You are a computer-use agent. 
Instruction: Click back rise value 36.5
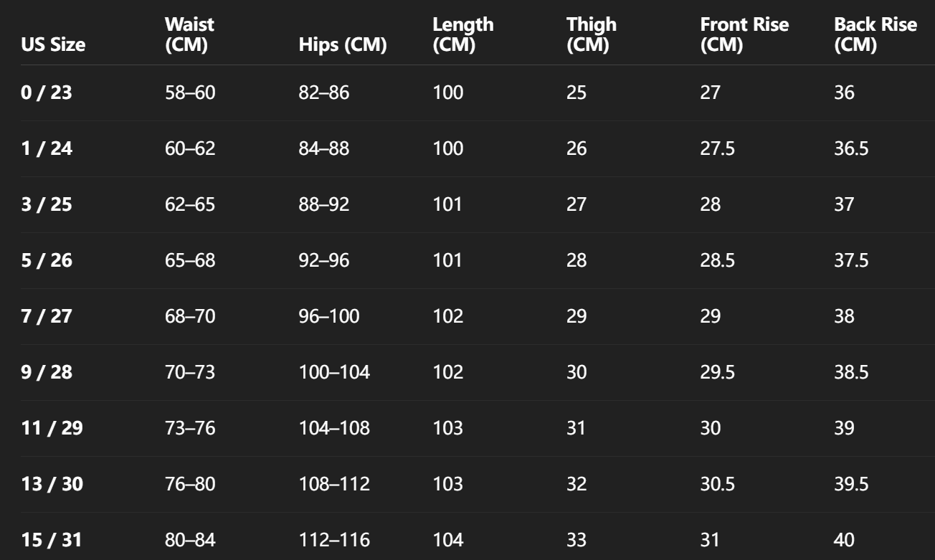[x=851, y=148]
